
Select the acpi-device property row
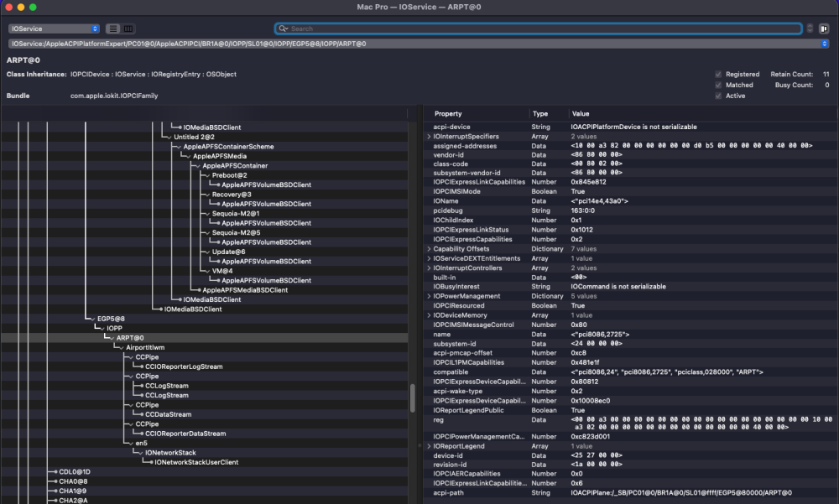632,127
